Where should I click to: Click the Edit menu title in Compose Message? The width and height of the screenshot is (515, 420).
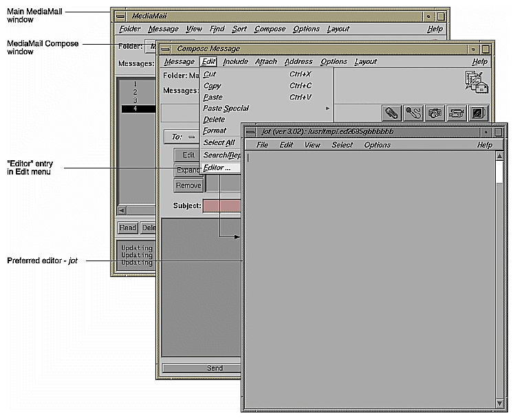tap(208, 61)
